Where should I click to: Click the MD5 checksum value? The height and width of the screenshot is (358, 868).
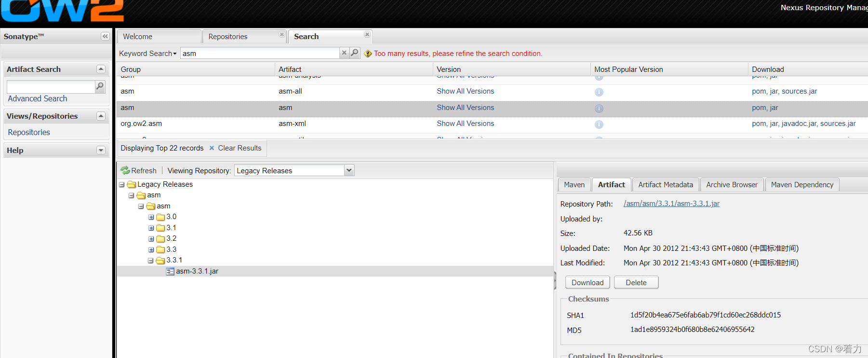(693, 330)
